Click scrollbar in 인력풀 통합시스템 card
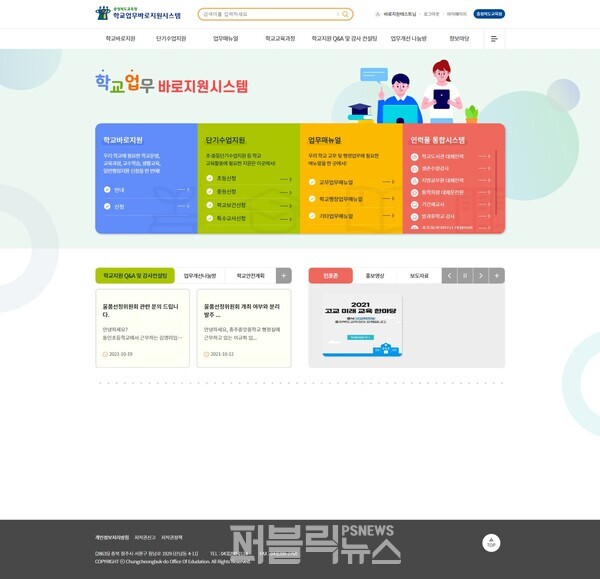The width and height of the screenshot is (600, 579). click(496, 183)
